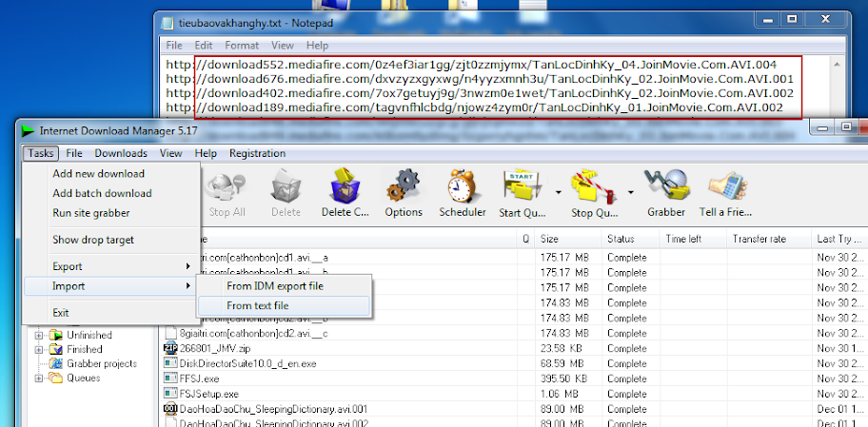Sort by the Q column header
Image resolution: width=868 pixels, height=427 pixels.
coord(526,239)
